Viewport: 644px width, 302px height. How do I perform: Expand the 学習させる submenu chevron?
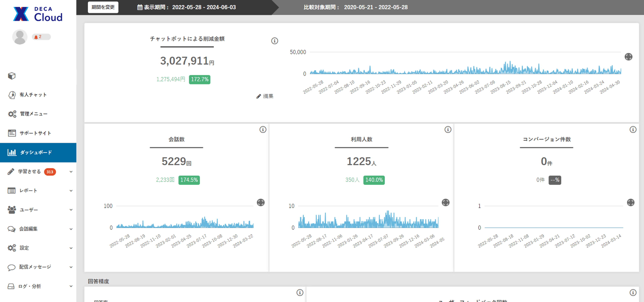tap(71, 172)
